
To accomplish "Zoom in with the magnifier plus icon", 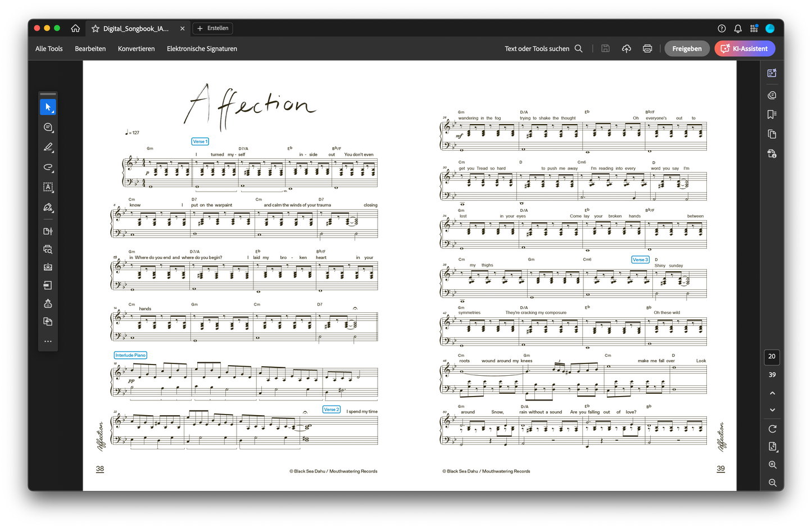I will point(772,465).
